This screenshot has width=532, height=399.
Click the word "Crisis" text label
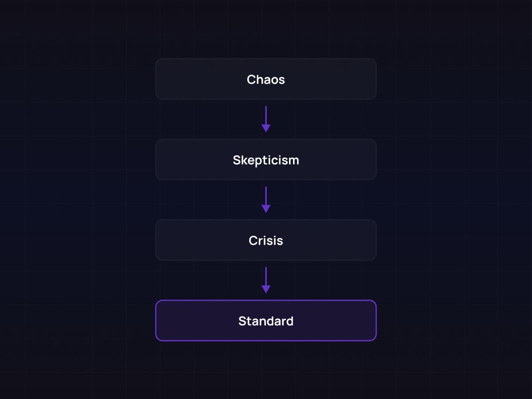(x=266, y=240)
